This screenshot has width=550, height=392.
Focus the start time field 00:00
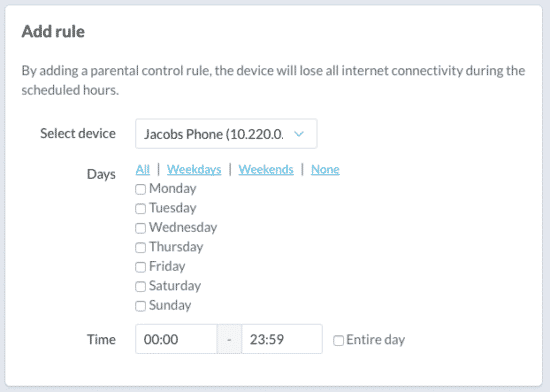[x=176, y=339]
